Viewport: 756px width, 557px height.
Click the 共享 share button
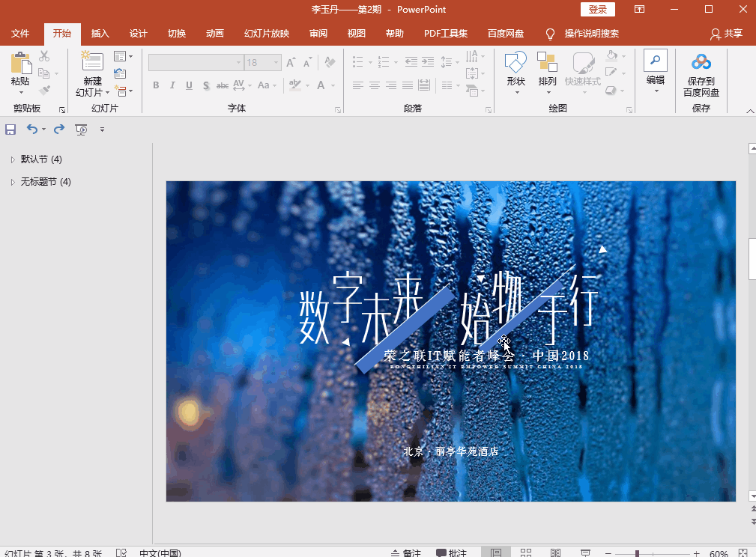726,34
